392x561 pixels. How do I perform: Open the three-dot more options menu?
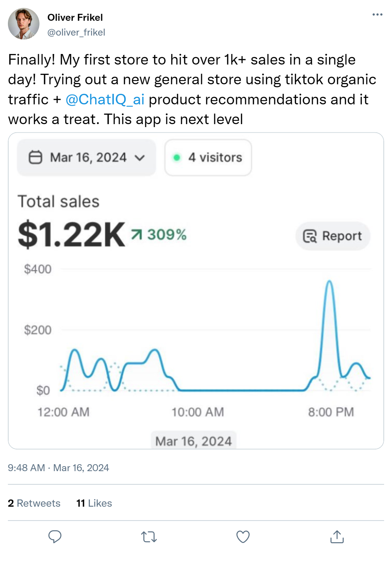(x=377, y=15)
